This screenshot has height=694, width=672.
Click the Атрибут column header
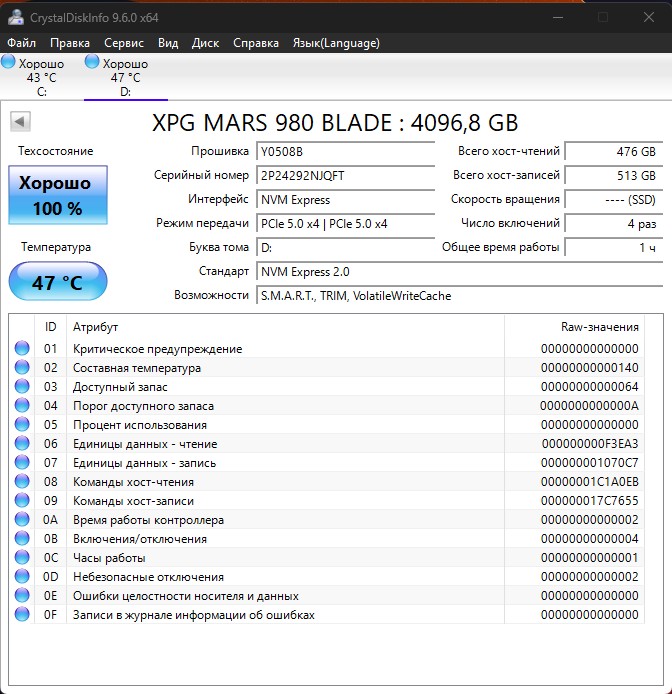pyautogui.click(x=95, y=327)
